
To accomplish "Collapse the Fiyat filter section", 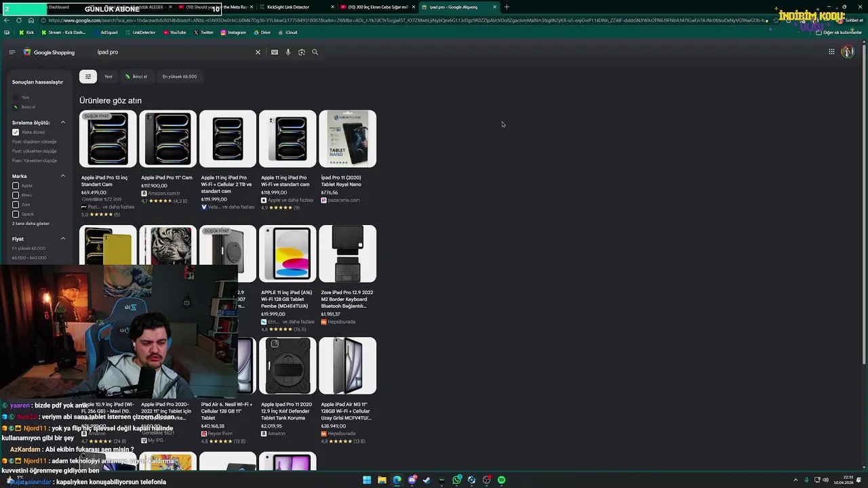I will 63,239.
